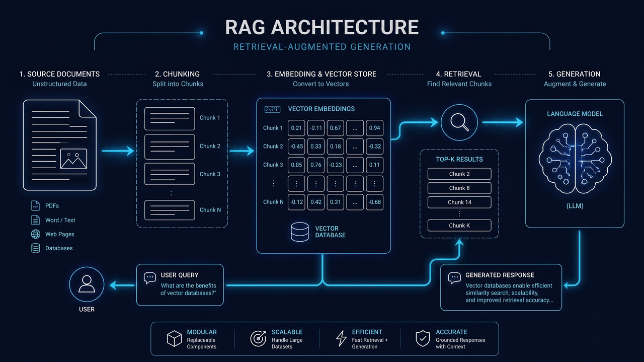This screenshot has height=362, width=644.
Task: Click the User Query chat bubble icon
Action: 150,277
